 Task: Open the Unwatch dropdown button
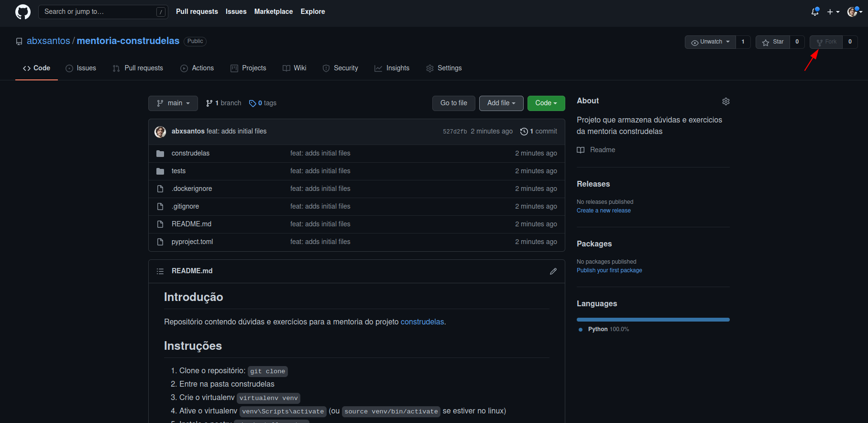point(710,42)
